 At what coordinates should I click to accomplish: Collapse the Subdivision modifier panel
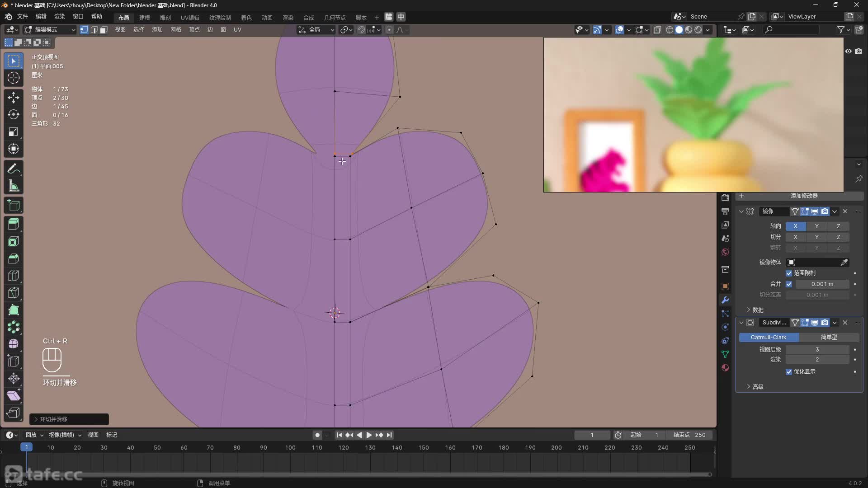click(741, 323)
